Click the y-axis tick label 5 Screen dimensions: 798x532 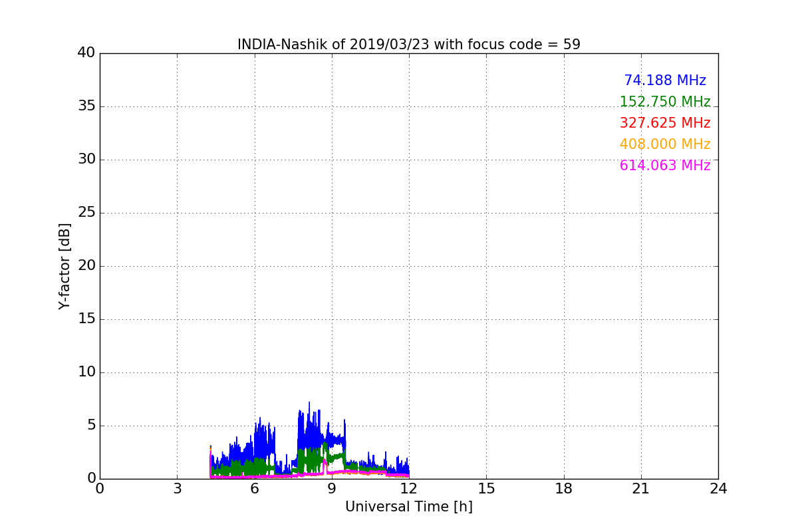click(x=90, y=426)
